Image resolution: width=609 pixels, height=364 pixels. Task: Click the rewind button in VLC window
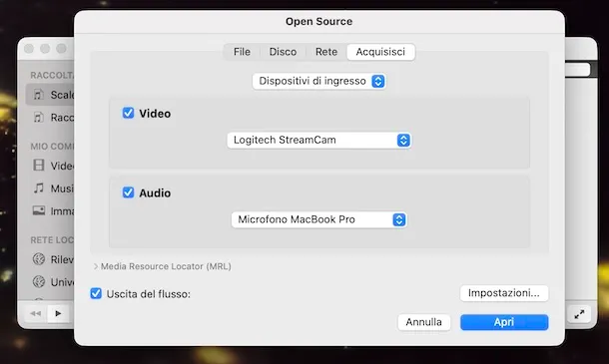click(x=35, y=313)
